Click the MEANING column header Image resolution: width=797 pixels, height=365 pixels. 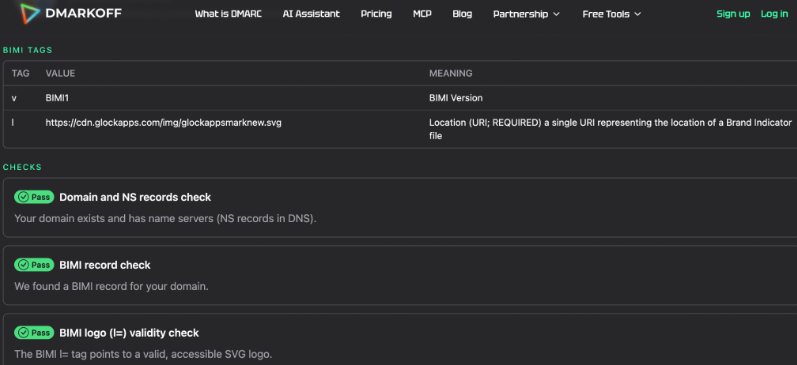450,73
